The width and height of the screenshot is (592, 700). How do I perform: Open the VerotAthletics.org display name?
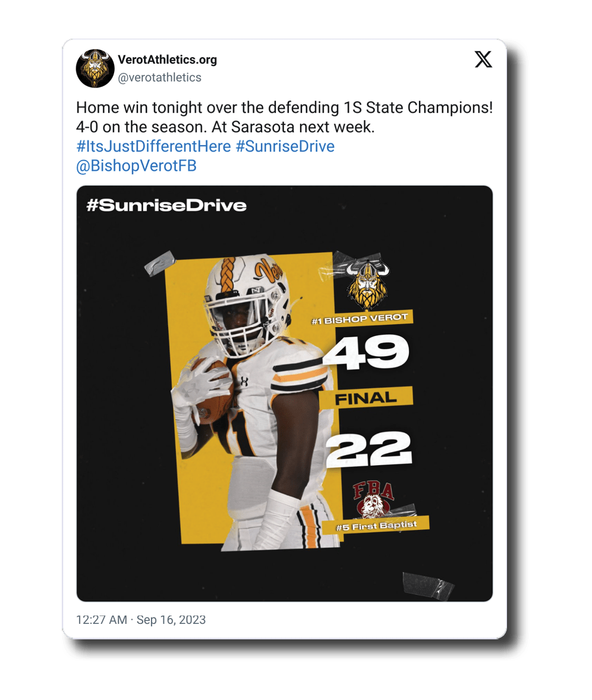coord(168,59)
